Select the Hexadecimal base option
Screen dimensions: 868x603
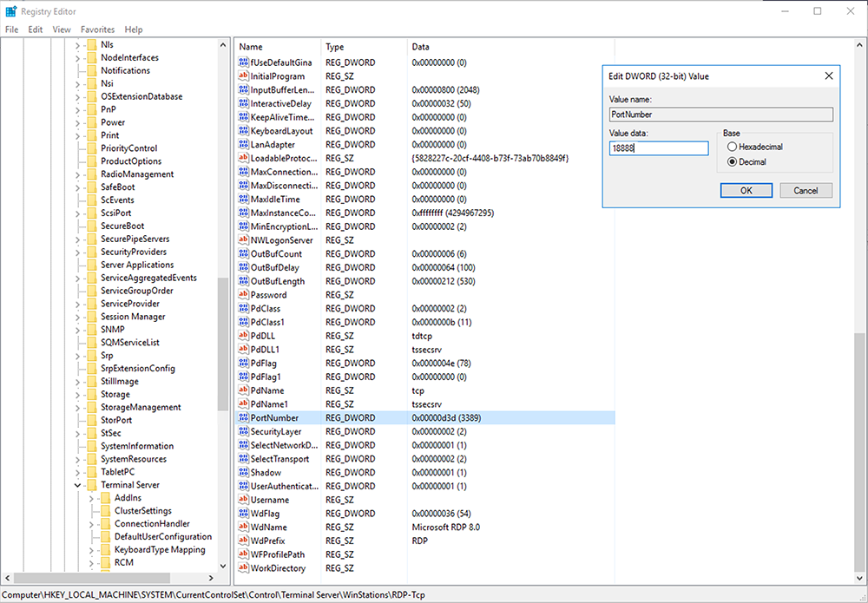(733, 147)
